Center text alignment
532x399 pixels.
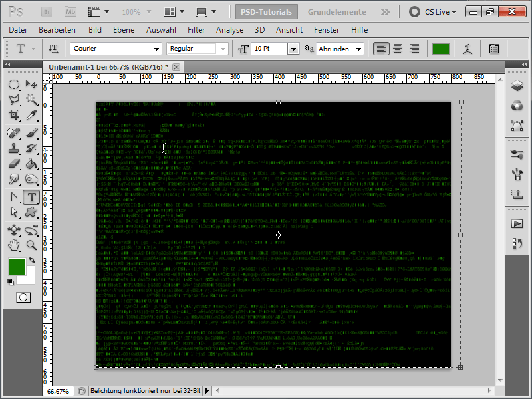[x=398, y=49]
